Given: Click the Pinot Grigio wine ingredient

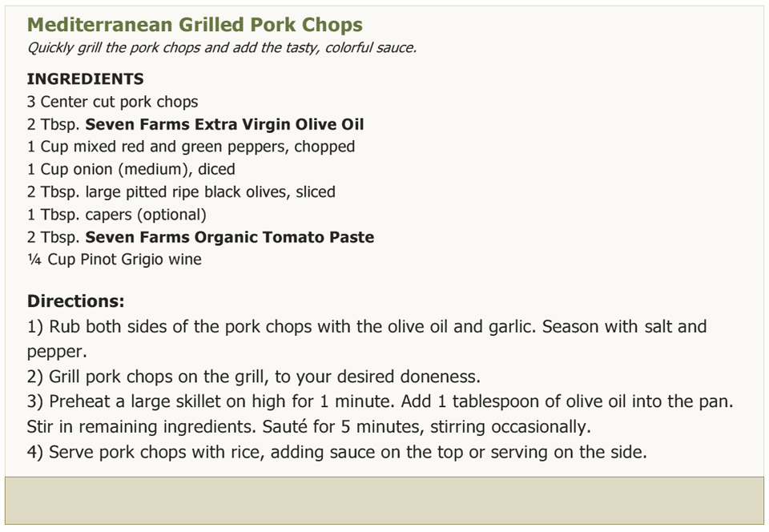Looking at the screenshot, I should pyautogui.click(x=115, y=260).
